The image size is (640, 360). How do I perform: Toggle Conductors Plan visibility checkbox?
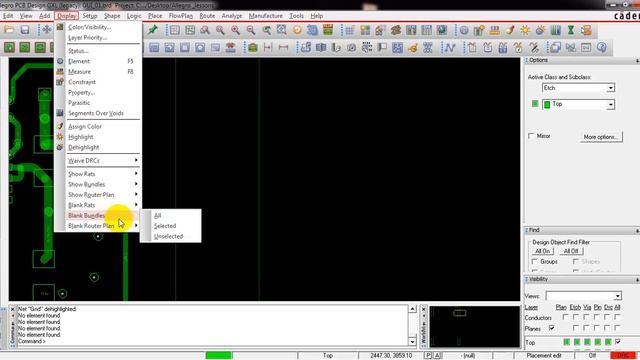(565, 317)
